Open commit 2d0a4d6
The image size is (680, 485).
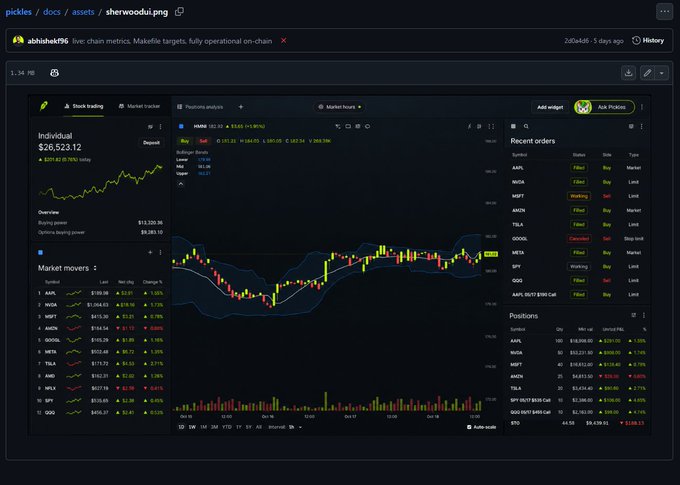576,41
